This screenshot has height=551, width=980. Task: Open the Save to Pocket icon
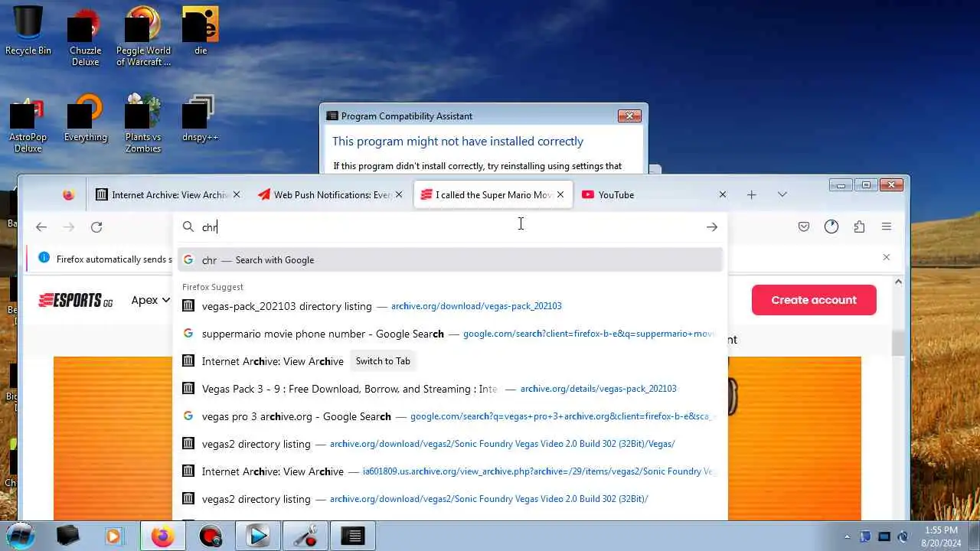coord(804,227)
